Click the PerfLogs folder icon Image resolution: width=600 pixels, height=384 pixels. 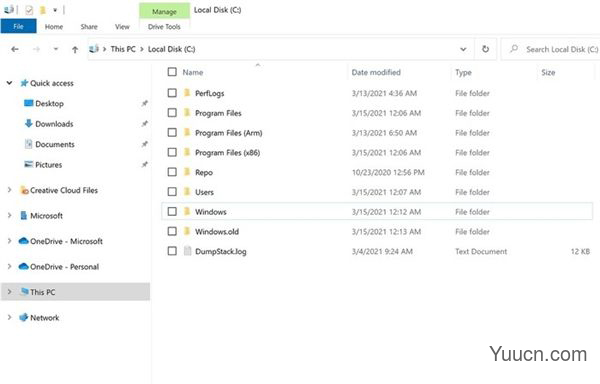tap(187, 93)
